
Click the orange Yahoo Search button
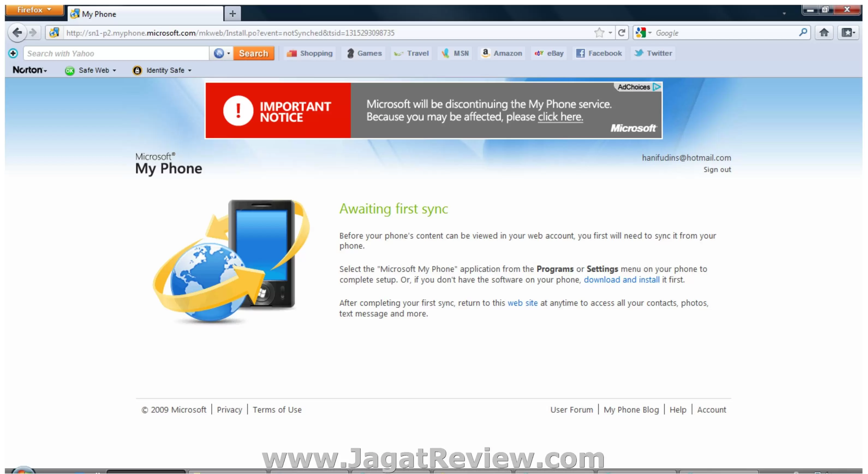click(253, 53)
